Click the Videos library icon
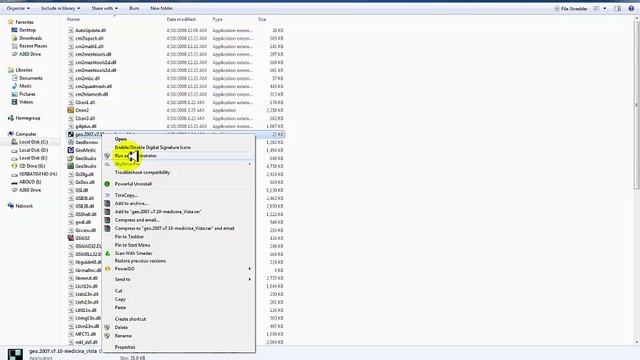The width and height of the screenshot is (640, 360). [14, 102]
